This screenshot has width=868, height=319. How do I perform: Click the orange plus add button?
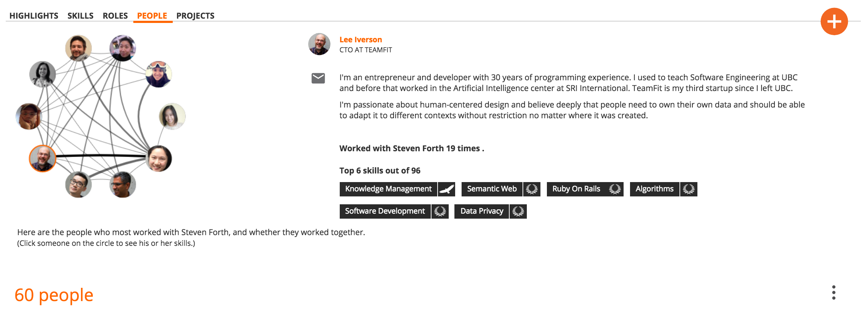pos(834,22)
